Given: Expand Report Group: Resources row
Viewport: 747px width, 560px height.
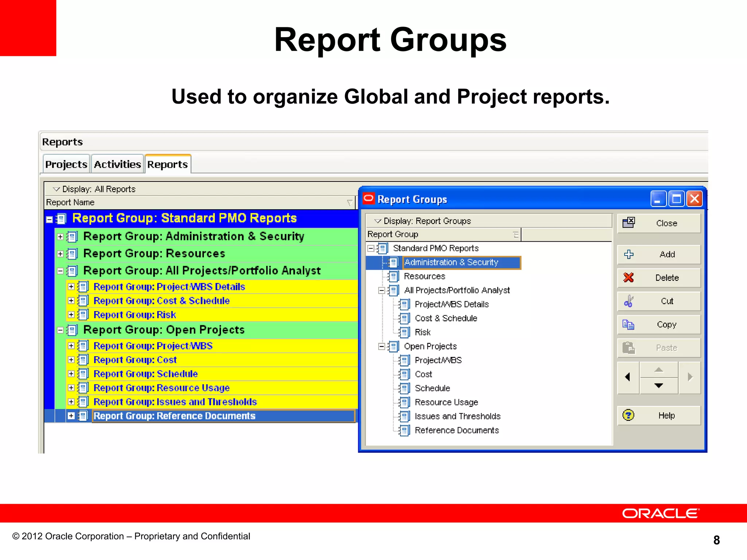Looking at the screenshot, I should click(x=60, y=254).
